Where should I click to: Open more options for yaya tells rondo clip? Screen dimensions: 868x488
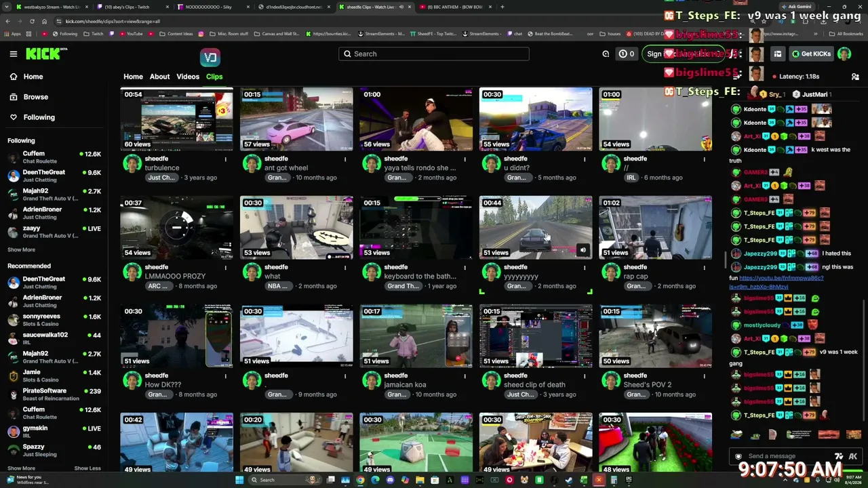[x=465, y=159]
